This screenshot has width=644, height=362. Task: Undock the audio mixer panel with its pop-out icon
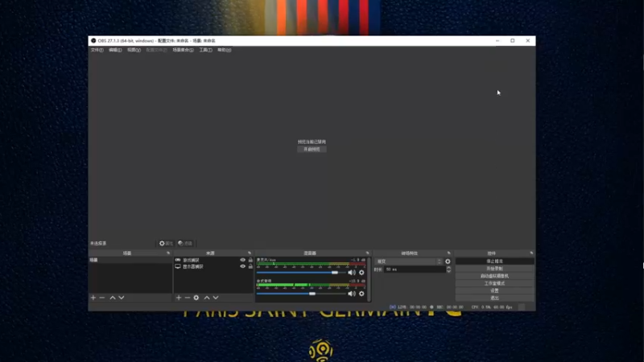(367, 253)
